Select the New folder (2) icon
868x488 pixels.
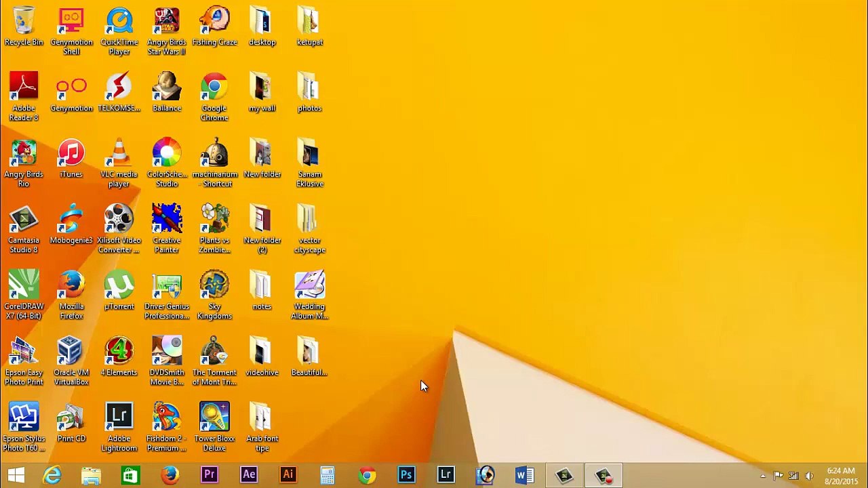point(262,230)
